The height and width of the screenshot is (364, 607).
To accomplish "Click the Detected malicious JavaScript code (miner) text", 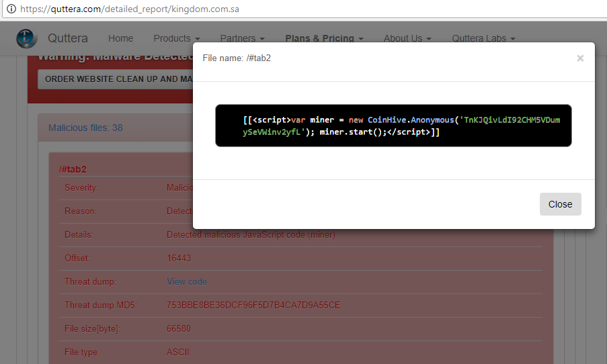I will pos(251,235).
